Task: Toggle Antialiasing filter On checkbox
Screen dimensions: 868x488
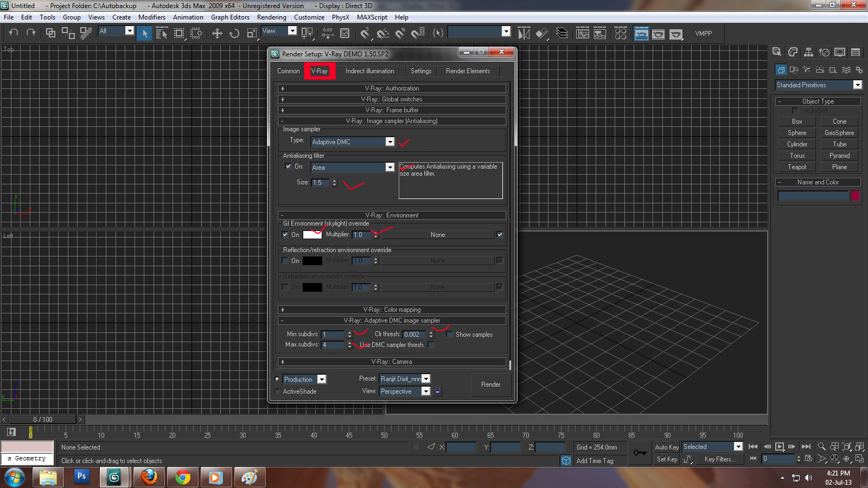Action: [x=288, y=166]
